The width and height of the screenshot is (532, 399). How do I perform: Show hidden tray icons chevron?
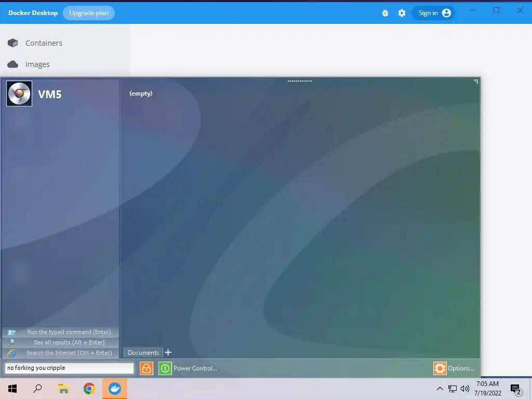click(x=440, y=389)
